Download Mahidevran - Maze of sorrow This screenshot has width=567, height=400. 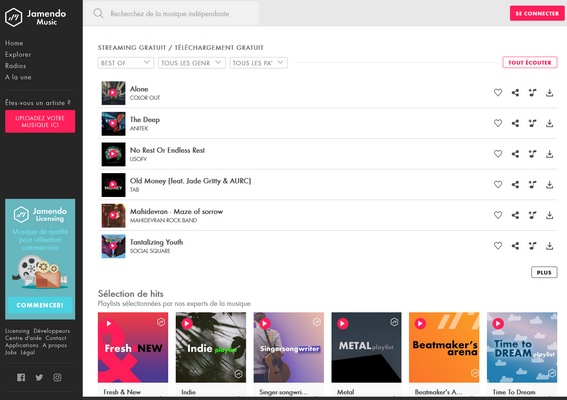tap(549, 215)
